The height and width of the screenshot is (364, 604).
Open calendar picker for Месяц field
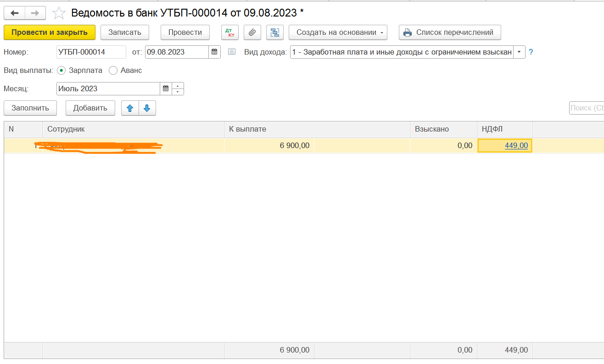(166, 88)
